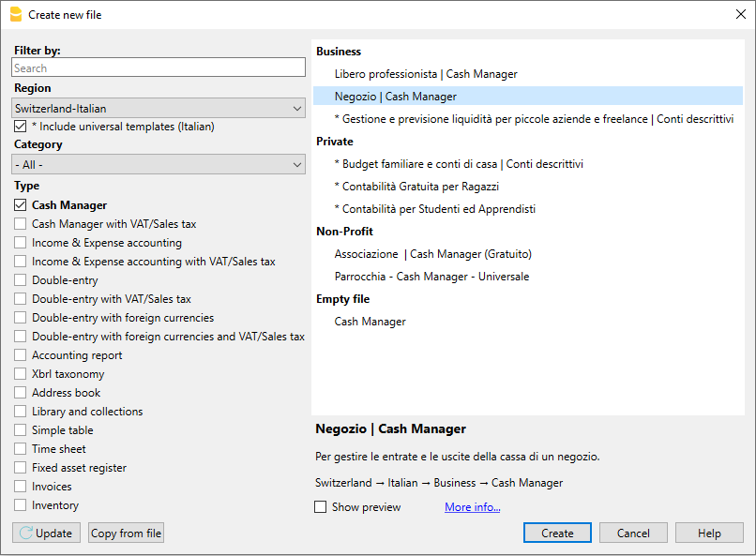Open the Region dropdown Switzerland-Italian

(159, 109)
